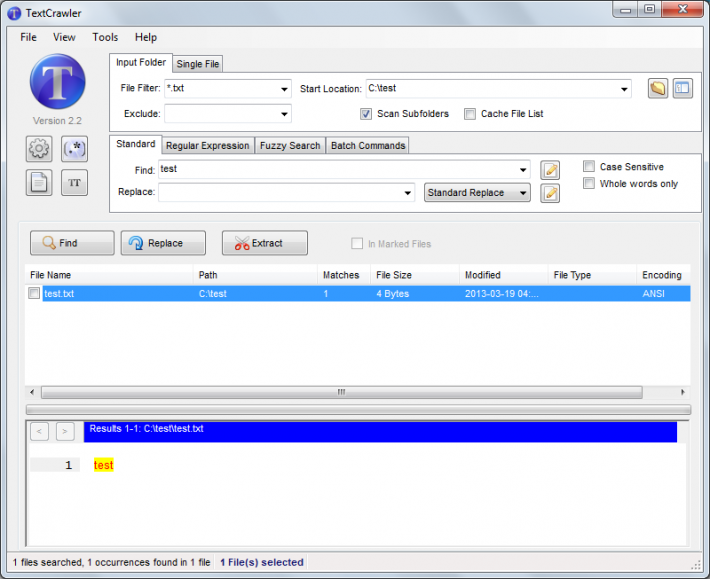Open the regex tester (.*) icon
This screenshot has width=710, height=579.
point(74,148)
